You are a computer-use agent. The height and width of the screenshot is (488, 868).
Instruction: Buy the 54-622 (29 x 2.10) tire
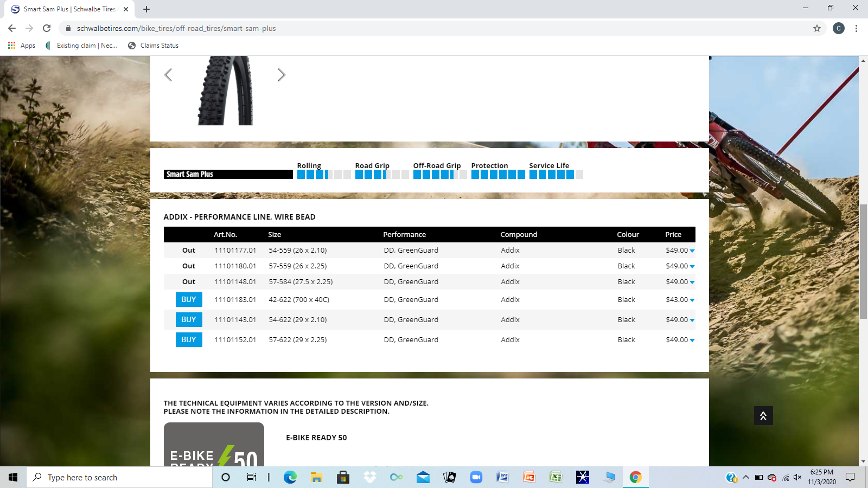[x=189, y=319]
